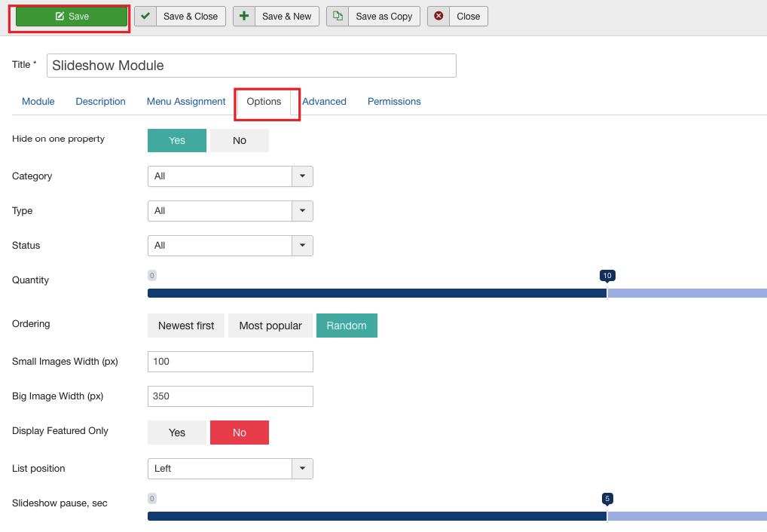Select Newest first ordering

(186, 326)
